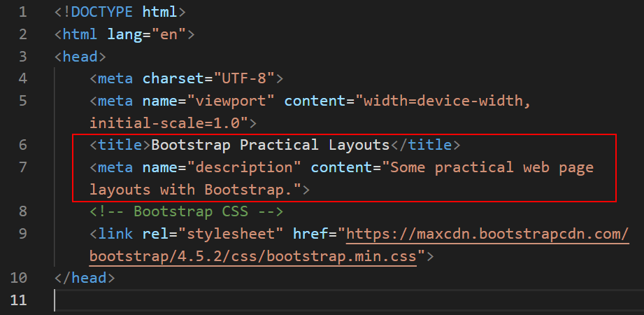Click the DOCTYPE keyword on line 1
Screen dimensions: 644x315
(102, 12)
